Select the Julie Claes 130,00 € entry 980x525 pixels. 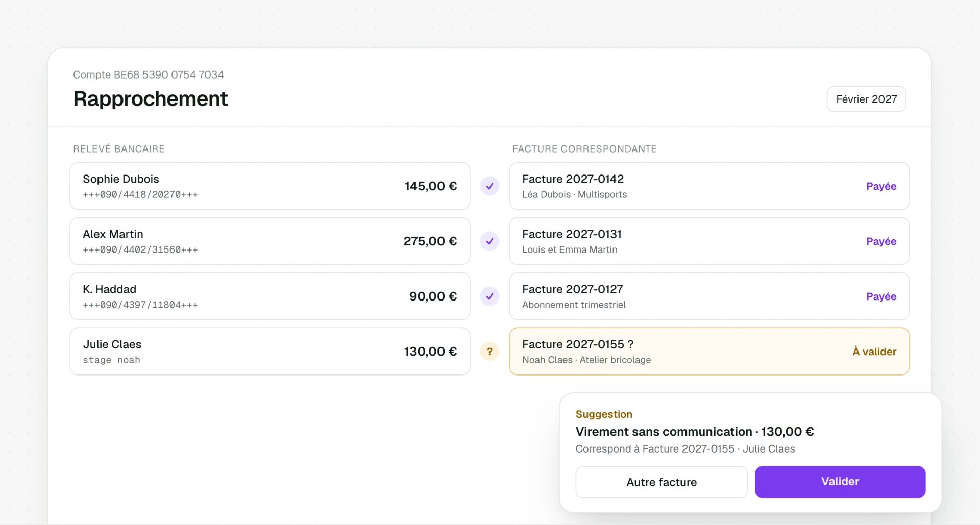click(269, 352)
